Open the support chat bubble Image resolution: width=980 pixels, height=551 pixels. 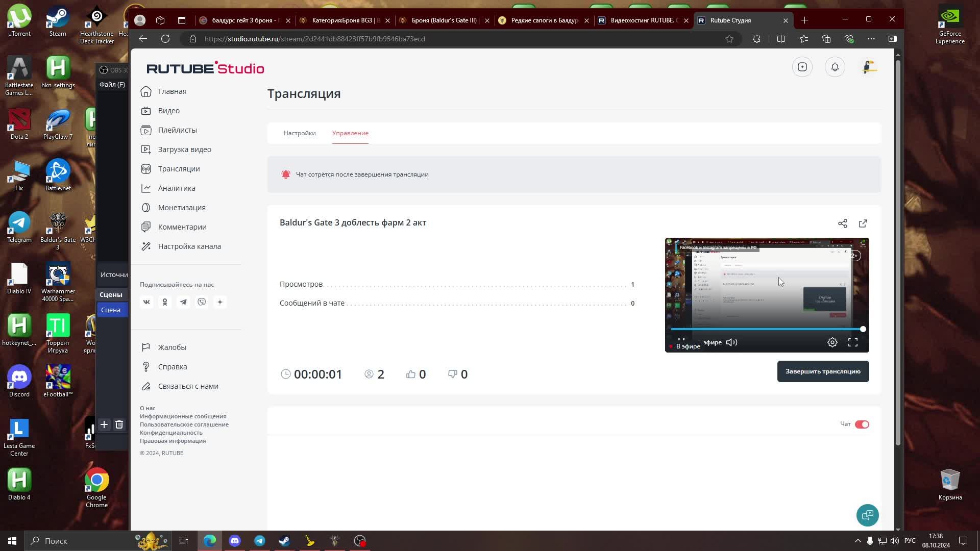tap(867, 515)
